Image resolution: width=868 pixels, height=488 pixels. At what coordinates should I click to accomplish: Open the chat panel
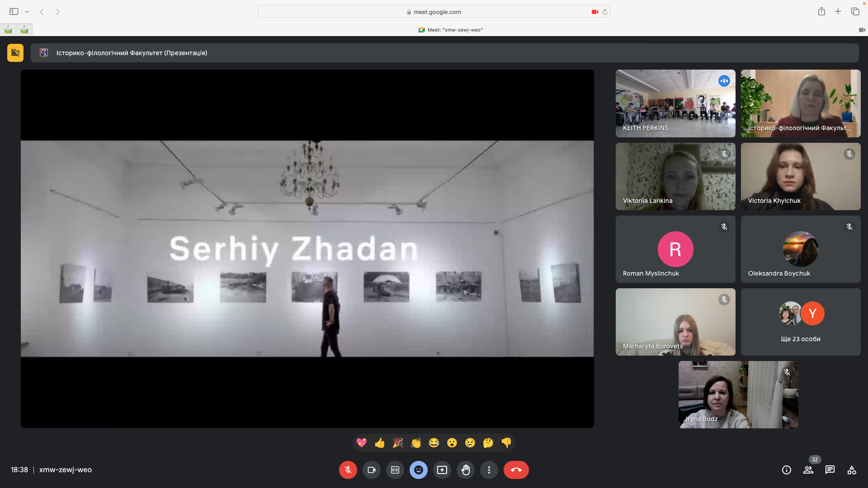pyautogui.click(x=830, y=470)
